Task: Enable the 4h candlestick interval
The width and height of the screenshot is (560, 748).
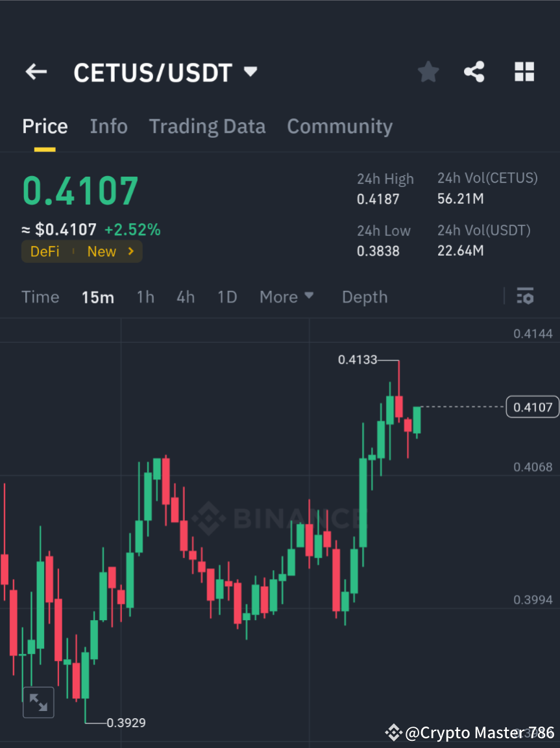Action: coord(186,297)
